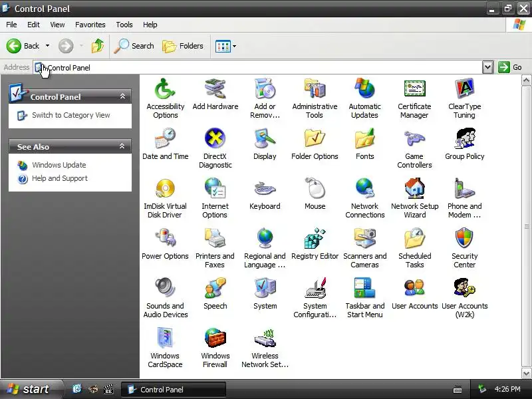The image size is (532, 399).
Task: Open Regional and Language icon
Action: [265, 238]
